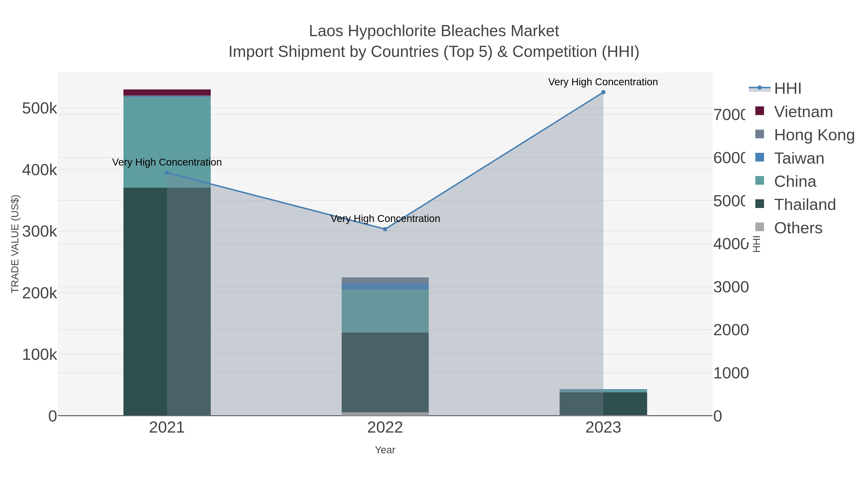Click the 2022 Taiwan bar segment
The image size is (868, 488).
click(x=385, y=287)
